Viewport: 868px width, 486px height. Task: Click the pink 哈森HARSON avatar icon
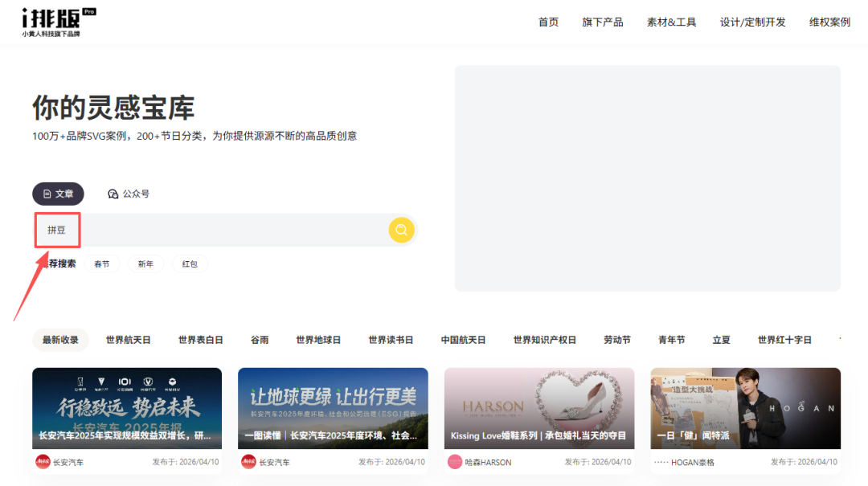pos(454,462)
